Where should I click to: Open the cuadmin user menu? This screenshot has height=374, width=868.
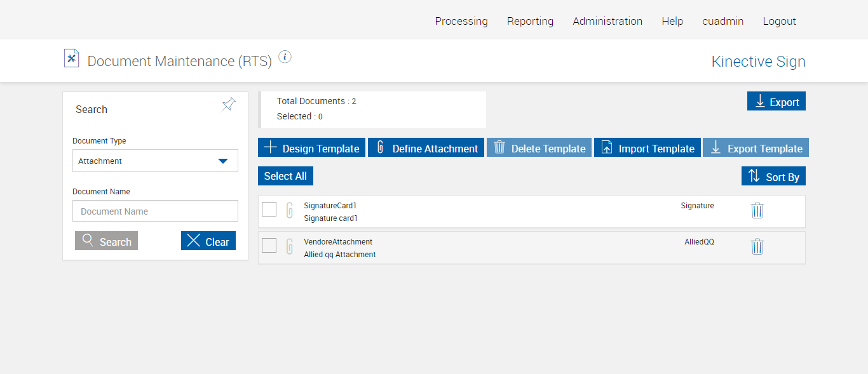point(722,21)
